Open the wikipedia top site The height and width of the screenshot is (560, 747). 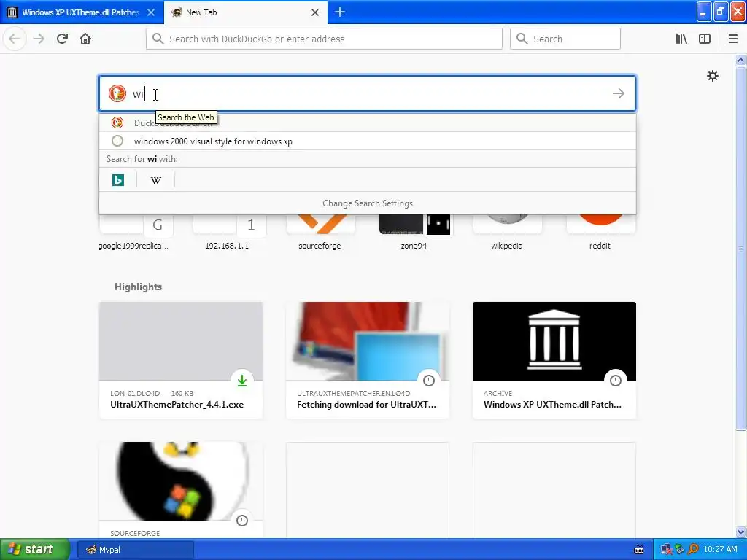(507, 233)
